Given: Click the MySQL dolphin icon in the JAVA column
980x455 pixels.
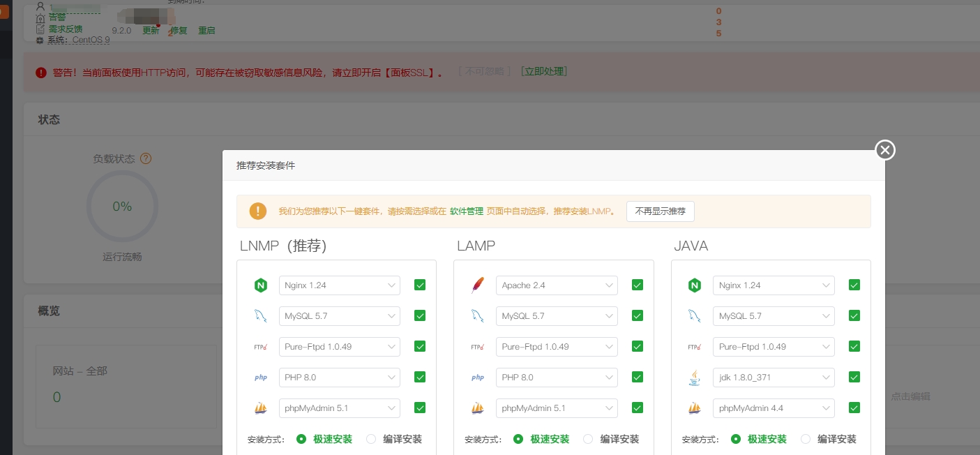Looking at the screenshot, I should tap(695, 315).
